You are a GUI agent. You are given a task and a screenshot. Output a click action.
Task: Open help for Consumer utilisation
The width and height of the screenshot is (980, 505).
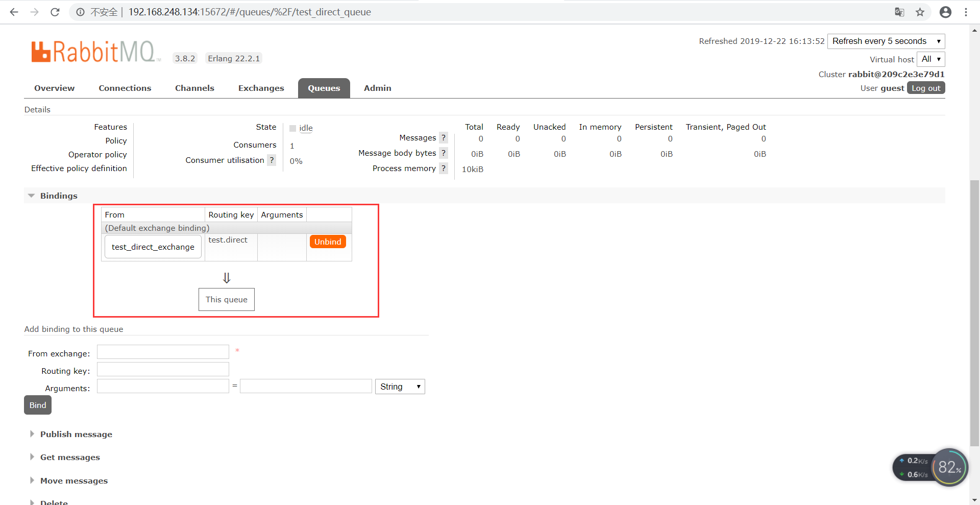[272, 160]
